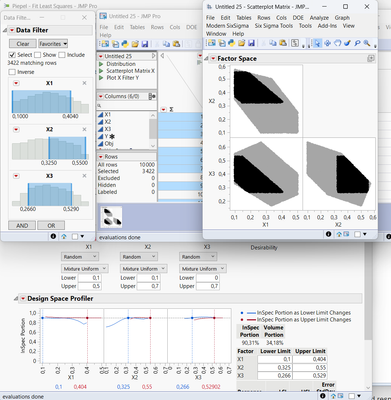Viewport: 391px width, 400px height.
Task: Click Paste icon in data table window toolbar
Action: click(x=176, y=44)
